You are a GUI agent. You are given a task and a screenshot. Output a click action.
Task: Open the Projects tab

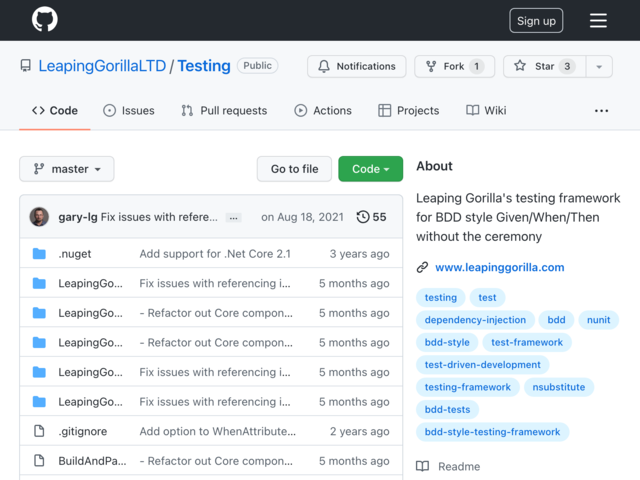pos(409,111)
